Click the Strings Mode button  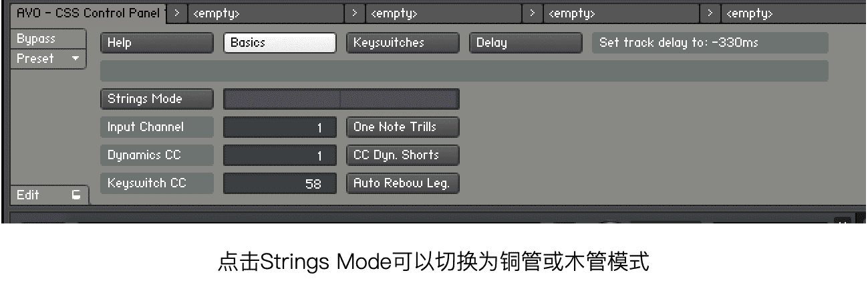coord(156,99)
